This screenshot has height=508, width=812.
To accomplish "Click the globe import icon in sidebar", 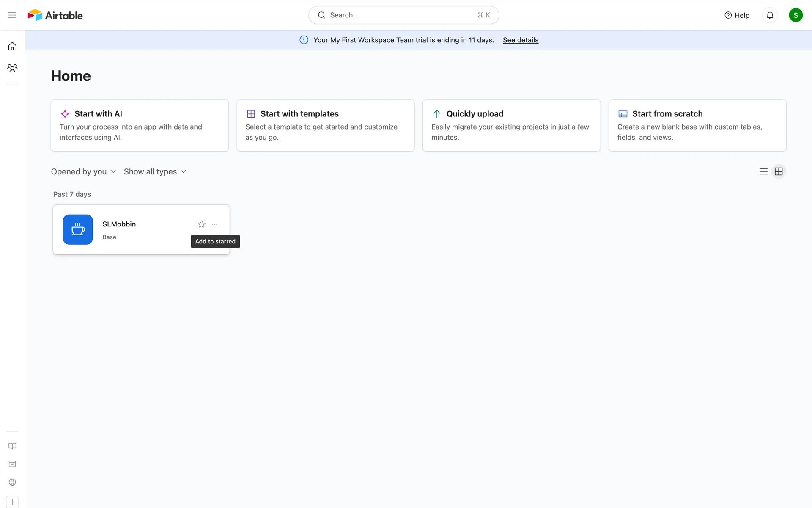I will (12, 482).
